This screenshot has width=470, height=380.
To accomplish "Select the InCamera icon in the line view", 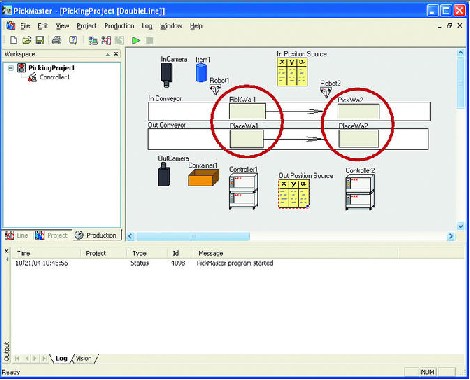I will [x=167, y=75].
